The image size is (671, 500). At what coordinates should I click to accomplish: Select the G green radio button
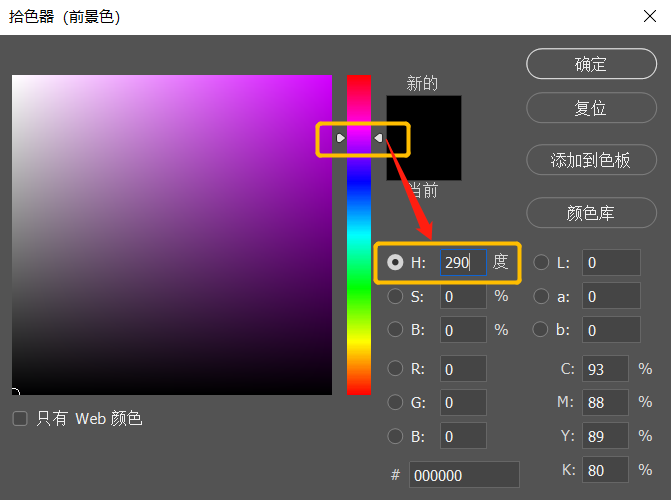[395, 402]
